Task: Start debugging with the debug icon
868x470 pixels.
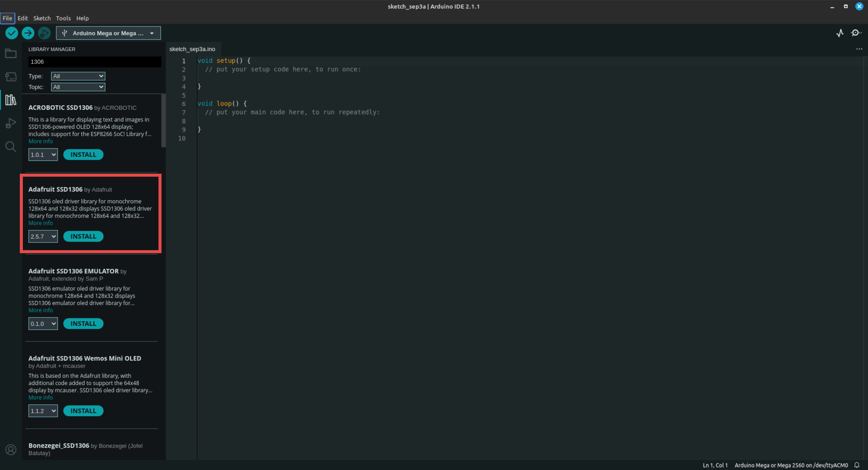Action: click(x=44, y=33)
